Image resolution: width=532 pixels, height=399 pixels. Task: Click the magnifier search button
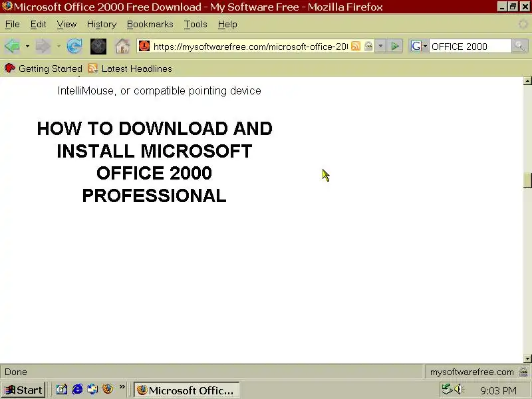point(519,46)
